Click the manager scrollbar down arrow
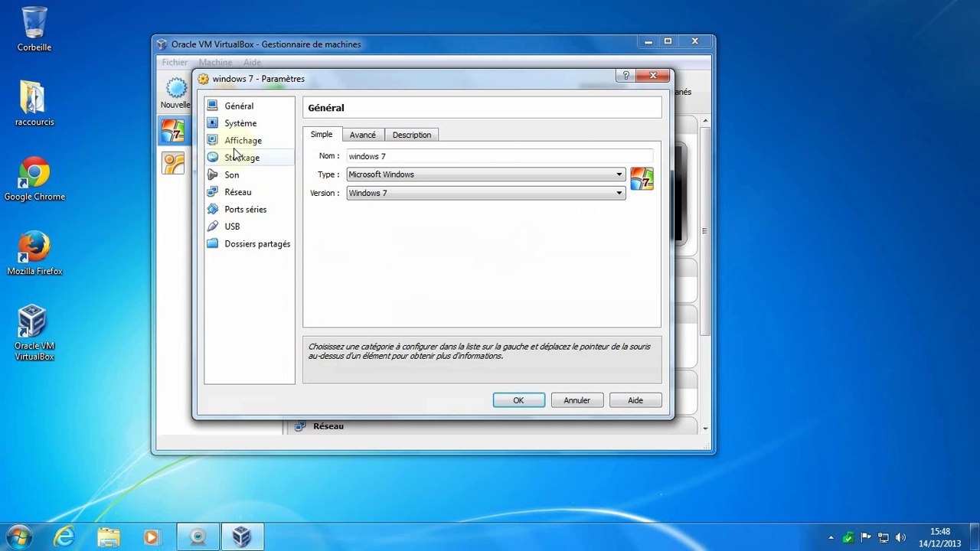Viewport: 980px width, 551px height. pyautogui.click(x=705, y=429)
